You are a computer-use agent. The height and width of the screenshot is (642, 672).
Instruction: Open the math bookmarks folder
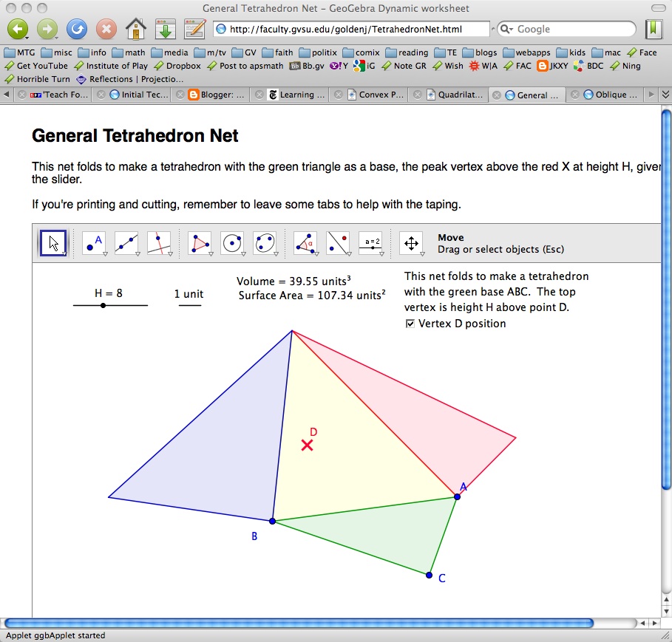[x=129, y=52]
